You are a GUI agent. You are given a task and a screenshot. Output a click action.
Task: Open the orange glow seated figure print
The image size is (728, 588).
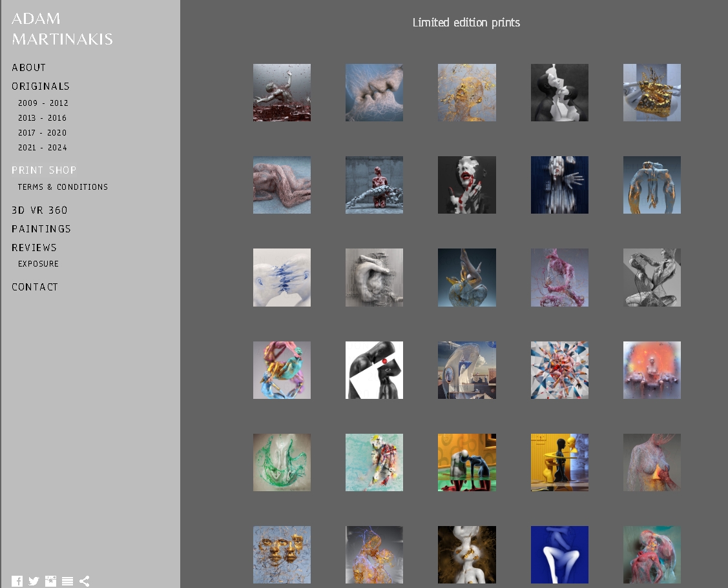point(652,370)
